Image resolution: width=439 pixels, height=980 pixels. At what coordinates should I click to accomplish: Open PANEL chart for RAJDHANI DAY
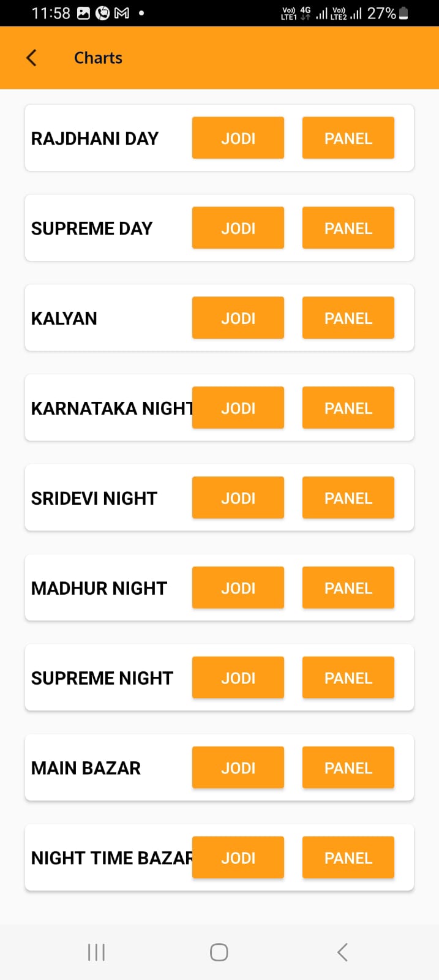(x=348, y=138)
